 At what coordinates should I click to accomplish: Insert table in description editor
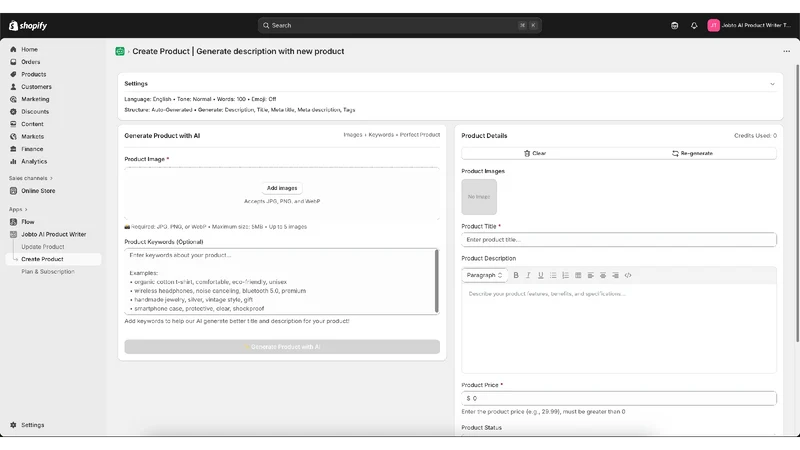tap(578, 276)
